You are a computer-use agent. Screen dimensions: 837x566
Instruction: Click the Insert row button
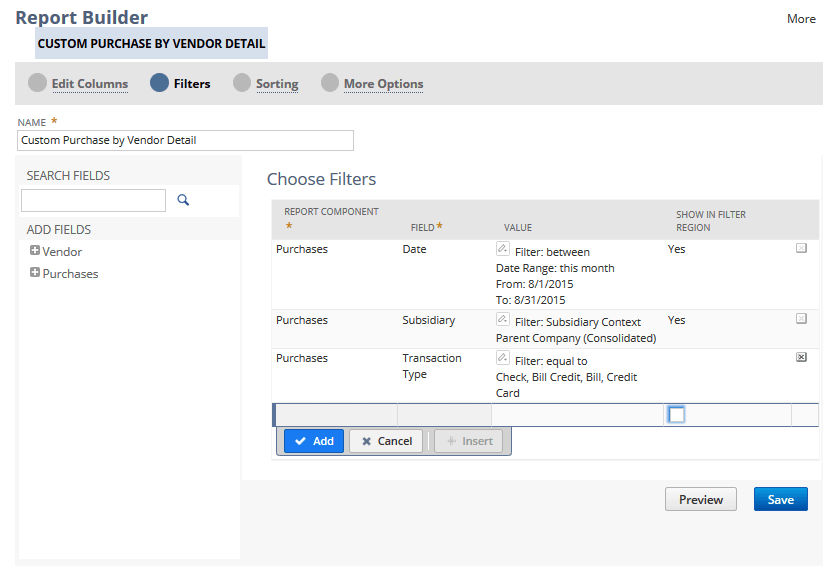click(x=469, y=441)
